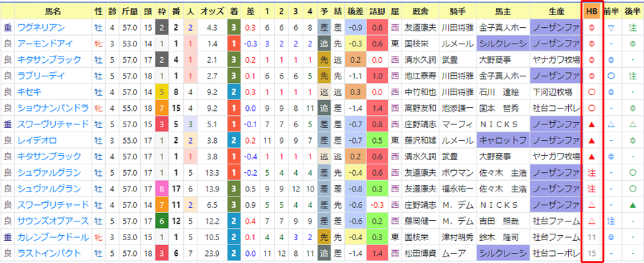The image size is (644, 263).
Task: Click the 後半 column header
Action: pyautogui.click(x=632, y=11)
